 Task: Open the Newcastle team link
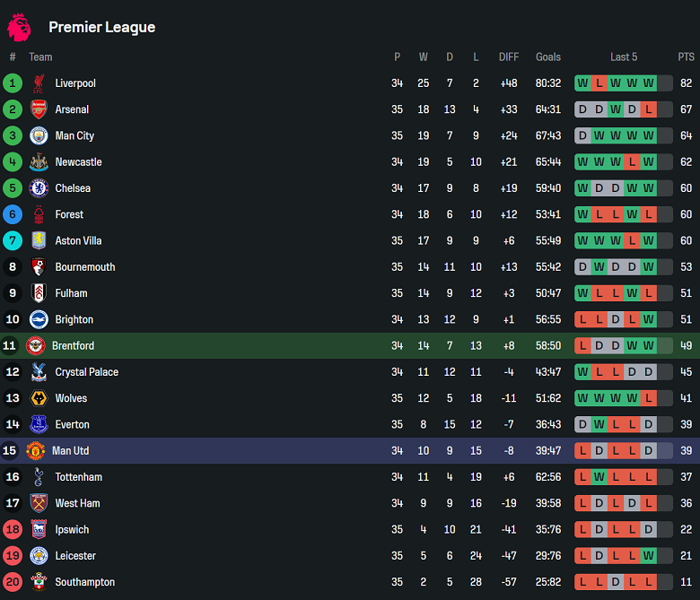point(78,162)
